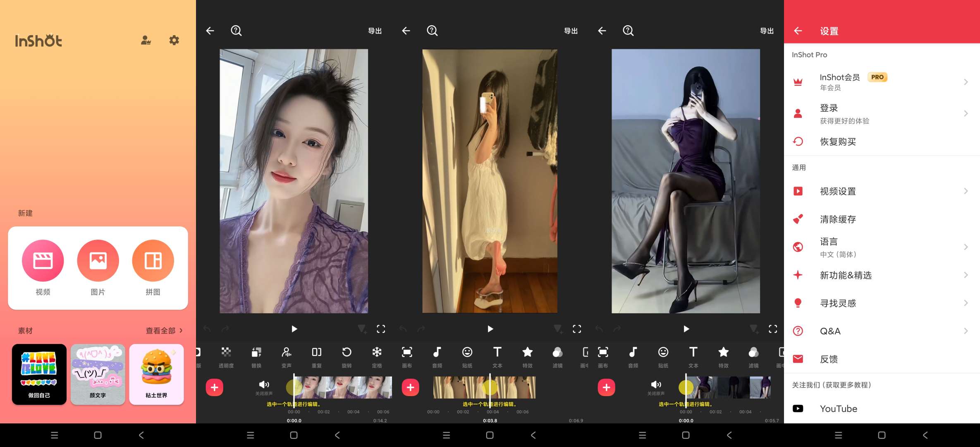This screenshot has width=980, height=447.
Task: Open the YouTube channel link
Action: [838, 409]
